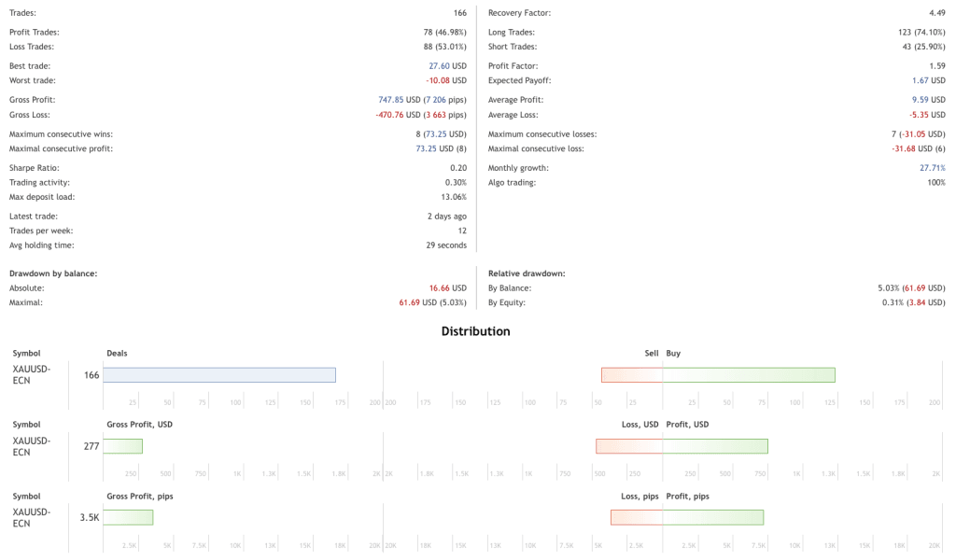The width and height of the screenshot is (956, 560).
Task: Click the green Profit, USD bar
Action: [x=715, y=446]
